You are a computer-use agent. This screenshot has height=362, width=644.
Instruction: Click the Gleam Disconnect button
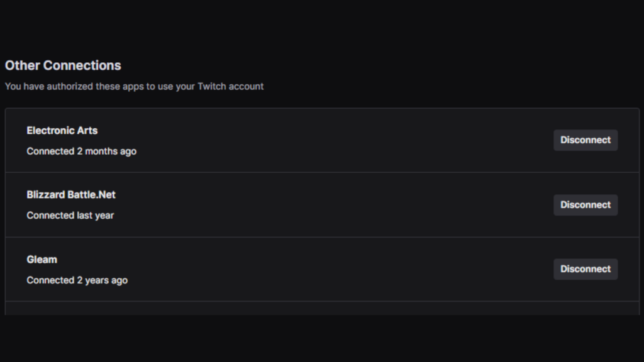585,269
